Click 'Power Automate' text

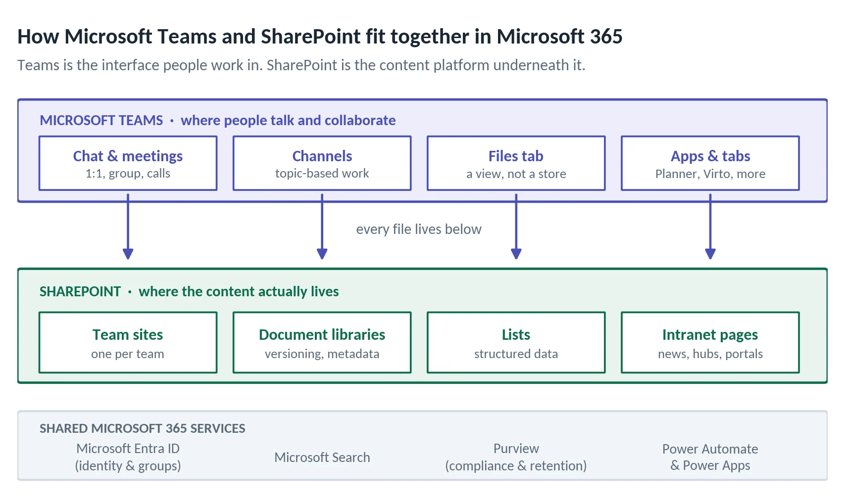(x=710, y=449)
